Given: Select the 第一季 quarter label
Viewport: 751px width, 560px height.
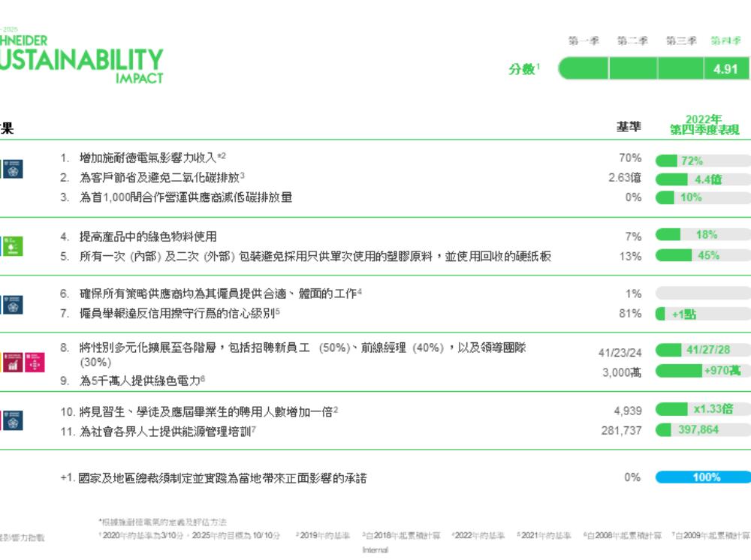Looking at the screenshot, I should tap(584, 41).
